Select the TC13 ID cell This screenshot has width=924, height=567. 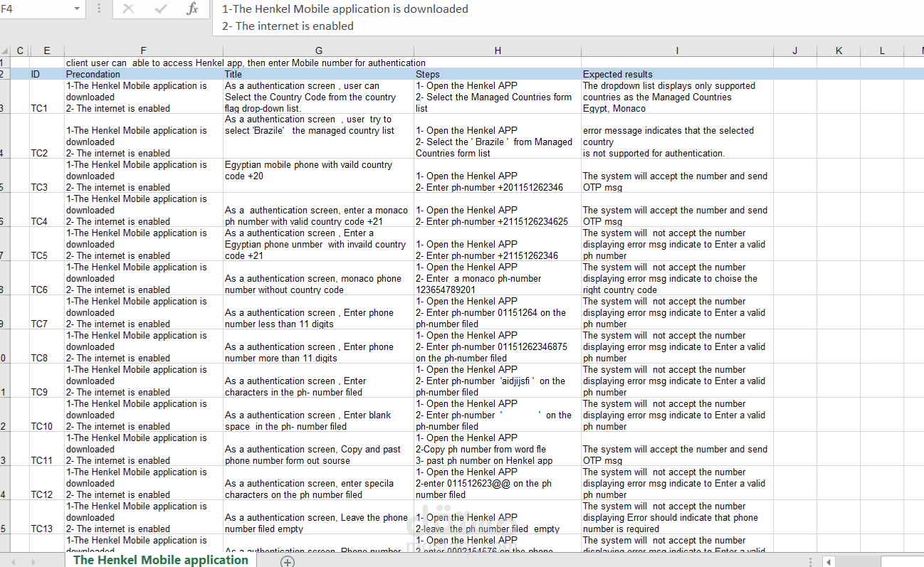[47, 517]
